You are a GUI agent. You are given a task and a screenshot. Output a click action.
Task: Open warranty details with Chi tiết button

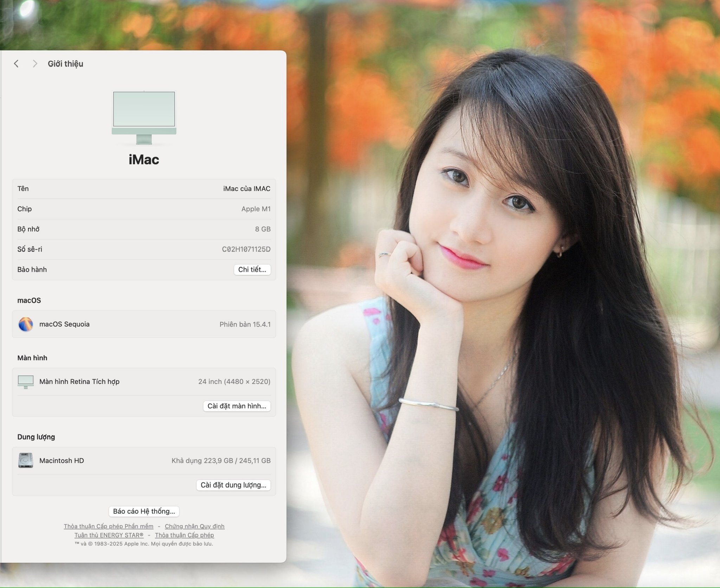coord(252,270)
